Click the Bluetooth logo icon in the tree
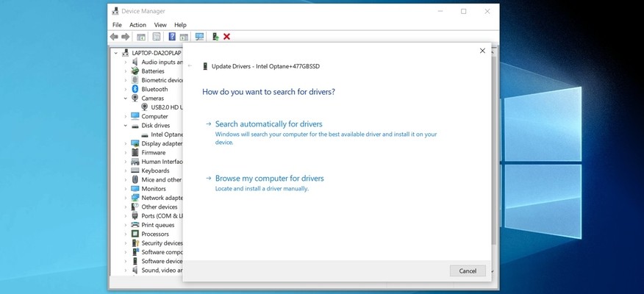 [135, 89]
